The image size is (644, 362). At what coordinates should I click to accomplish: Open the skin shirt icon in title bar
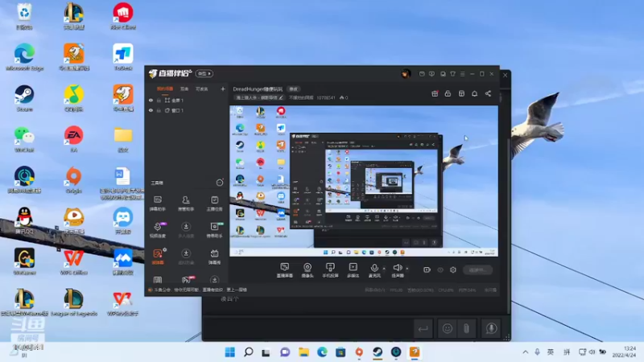(452, 74)
